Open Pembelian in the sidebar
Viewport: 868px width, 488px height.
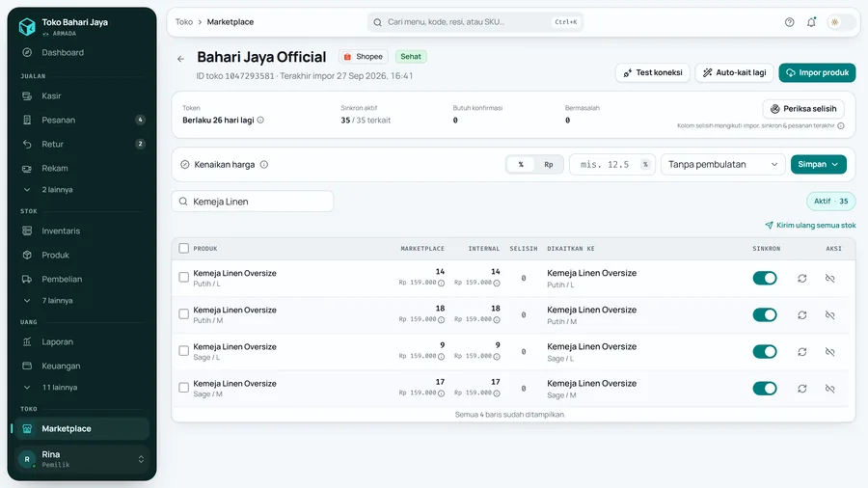tap(81, 279)
